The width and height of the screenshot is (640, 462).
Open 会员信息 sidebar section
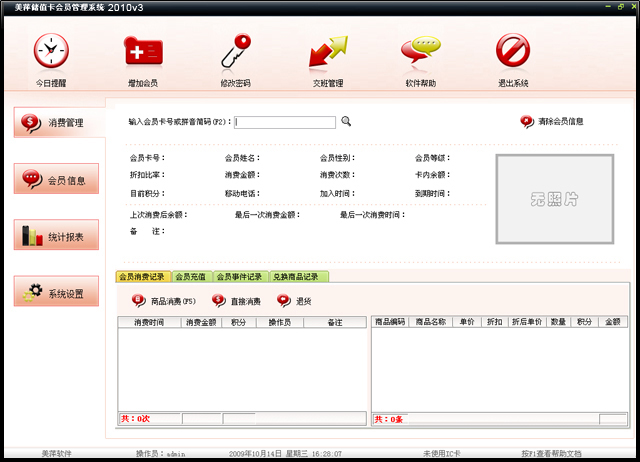click(x=58, y=180)
